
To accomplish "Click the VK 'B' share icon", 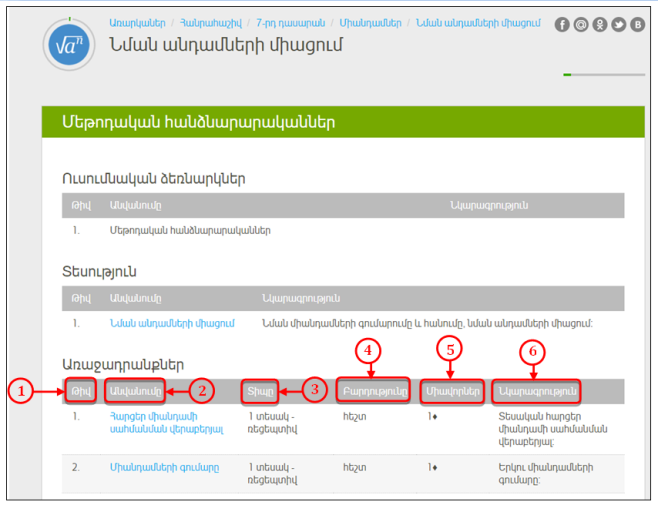I will (638, 25).
